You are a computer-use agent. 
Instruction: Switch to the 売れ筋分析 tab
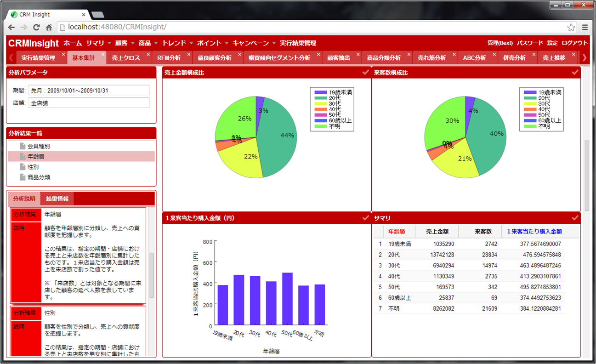point(432,58)
